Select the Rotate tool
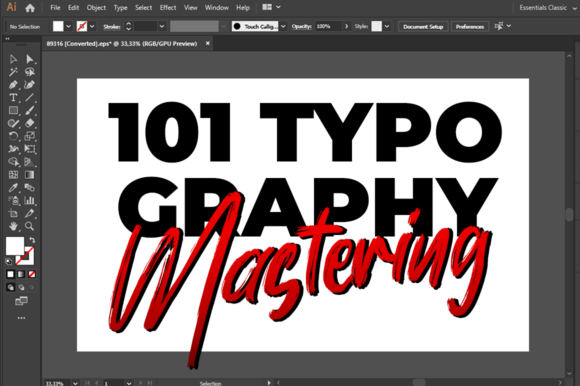Screen dimensions: 580x386 (13, 136)
